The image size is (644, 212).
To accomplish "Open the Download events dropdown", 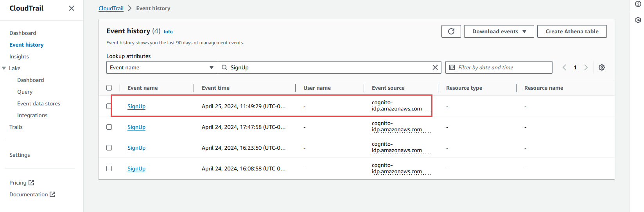I will pyautogui.click(x=499, y=31).
